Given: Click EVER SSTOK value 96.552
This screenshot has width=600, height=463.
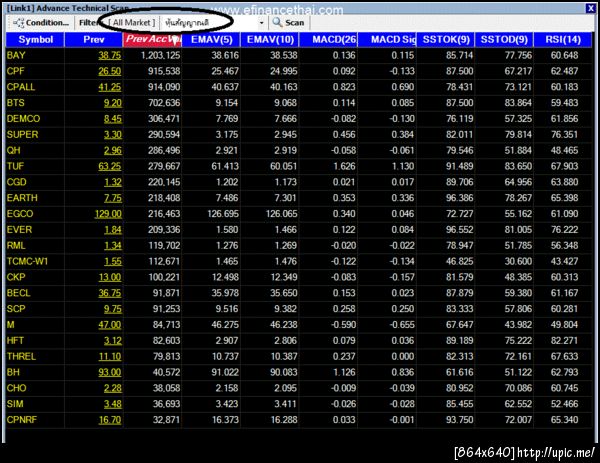Looking at the screenshot, I should pos(460,230).
